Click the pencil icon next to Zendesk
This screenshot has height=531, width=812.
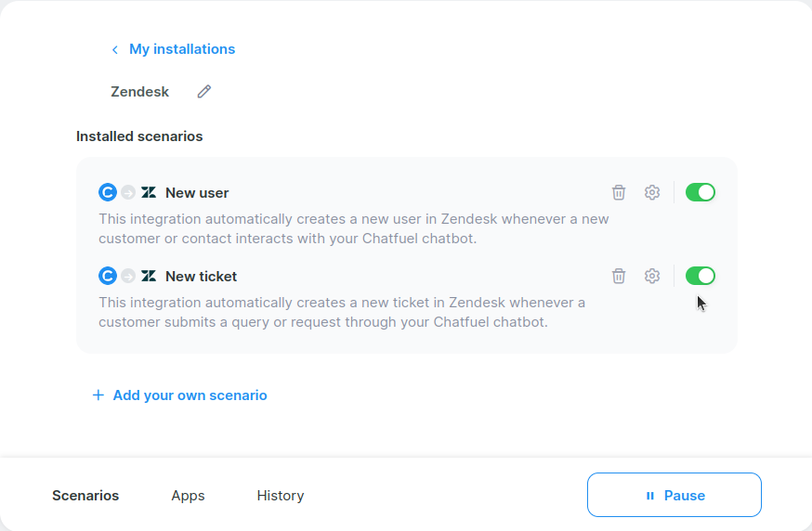pos(204,92)
